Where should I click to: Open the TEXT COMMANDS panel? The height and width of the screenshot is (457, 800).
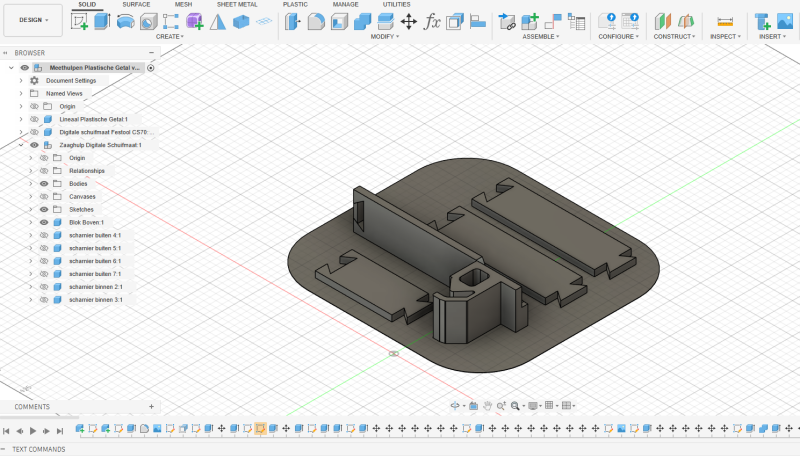pyautogui.click(x=39, y=449)
